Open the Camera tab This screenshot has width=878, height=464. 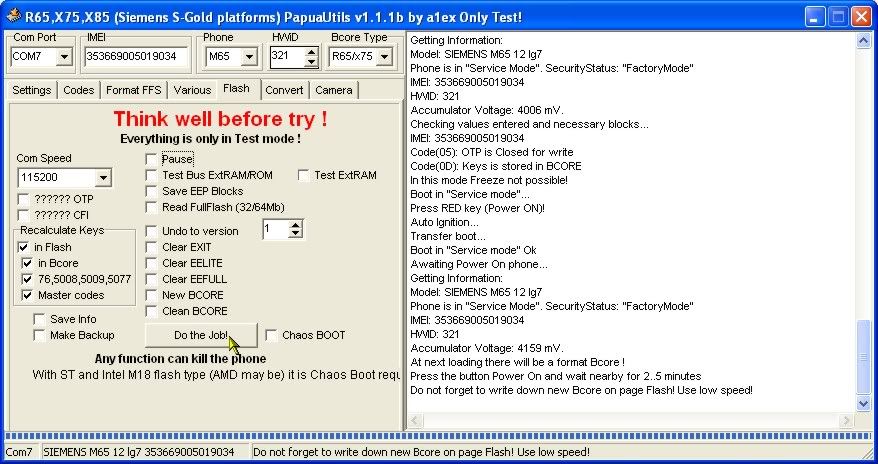pos(334,90)
